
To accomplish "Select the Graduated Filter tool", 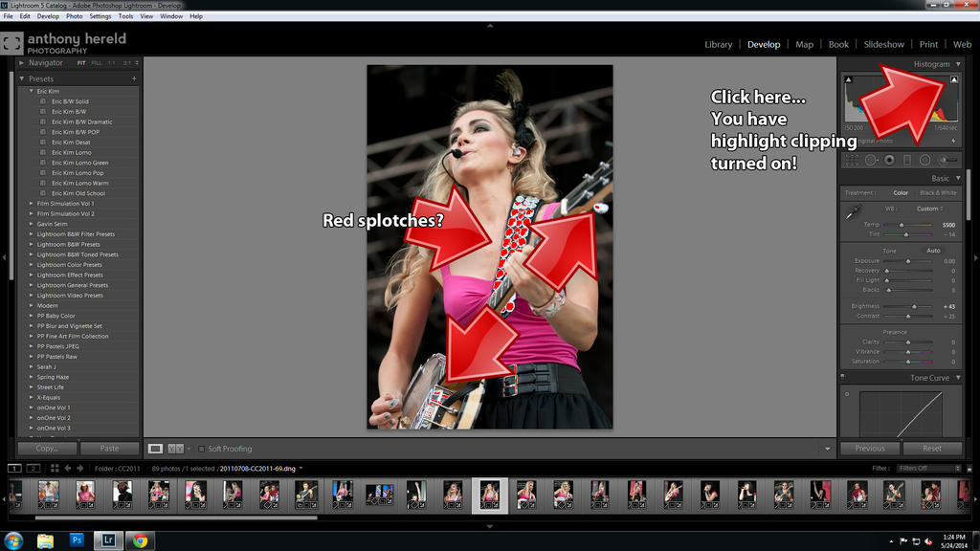I will tap(909, 160).
